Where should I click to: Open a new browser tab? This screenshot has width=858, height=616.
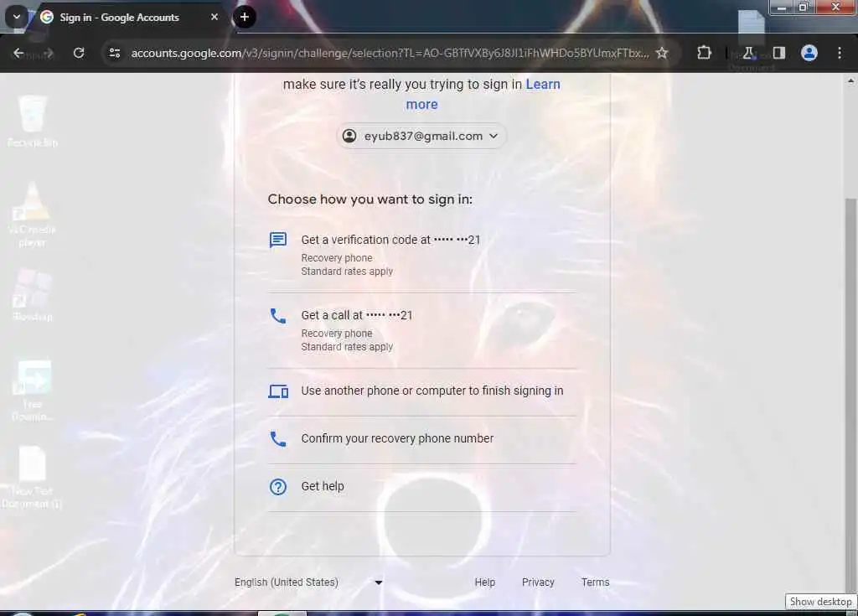245,17
